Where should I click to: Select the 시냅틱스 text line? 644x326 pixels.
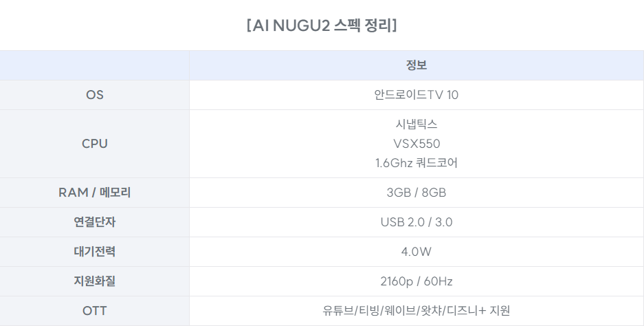click(x=417, y=124)
